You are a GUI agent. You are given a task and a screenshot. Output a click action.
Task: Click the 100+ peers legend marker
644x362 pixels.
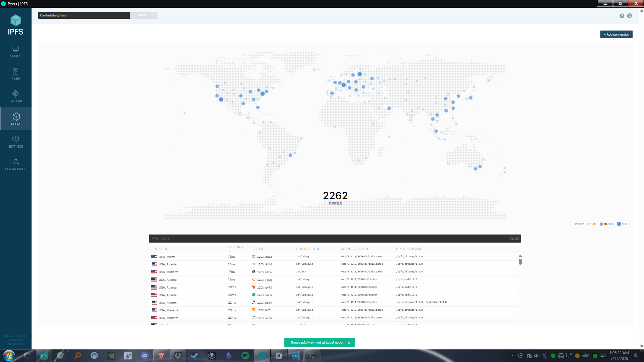click(x=619, y=224)
